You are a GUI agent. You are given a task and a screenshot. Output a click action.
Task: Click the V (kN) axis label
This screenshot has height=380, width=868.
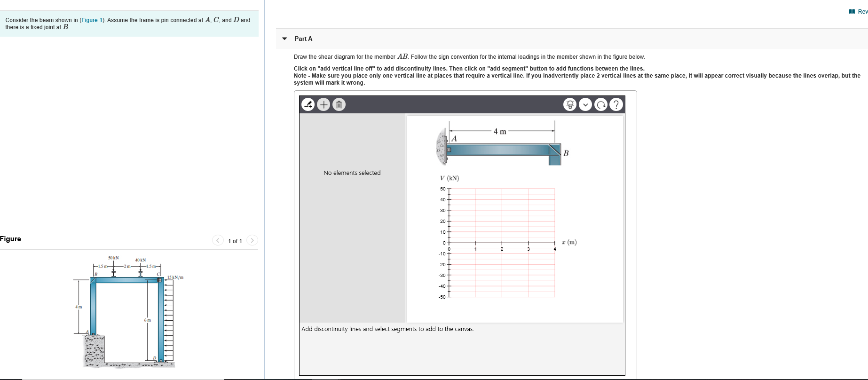(450, 178)
